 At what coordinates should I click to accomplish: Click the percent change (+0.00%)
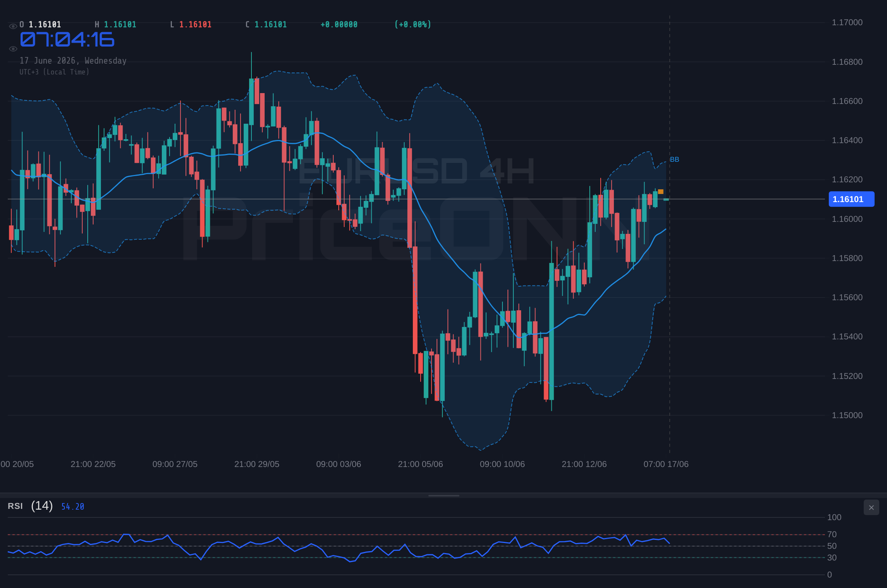pyautogui.click(x=413, y=24)
